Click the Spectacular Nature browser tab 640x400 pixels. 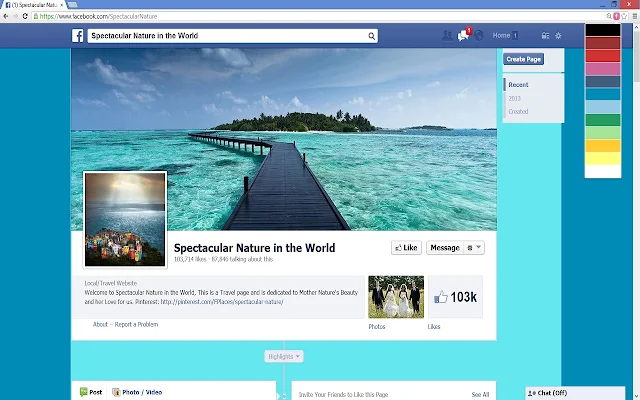(x=34, y=5)
